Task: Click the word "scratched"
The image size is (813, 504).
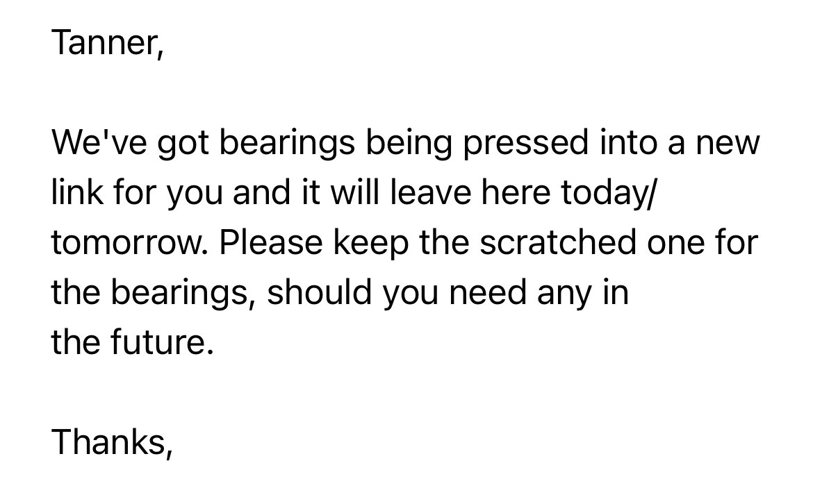Action: coord(557,242)
